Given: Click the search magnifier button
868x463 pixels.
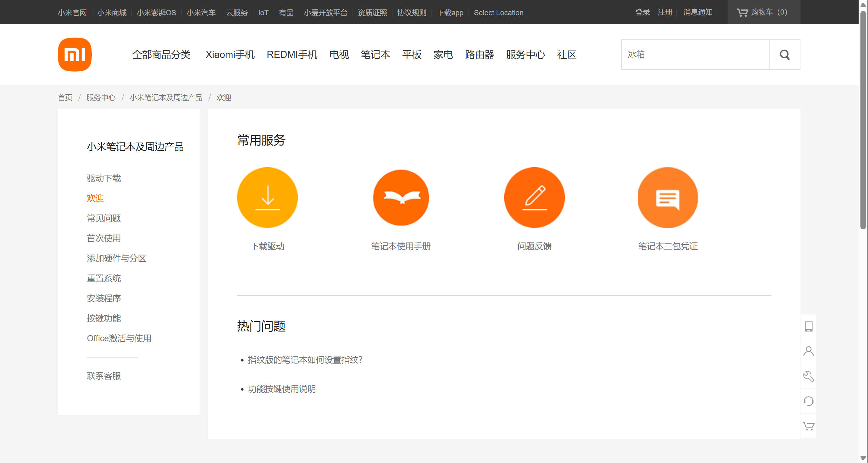Looking at the screenshot, I should (x=784, y=55).
